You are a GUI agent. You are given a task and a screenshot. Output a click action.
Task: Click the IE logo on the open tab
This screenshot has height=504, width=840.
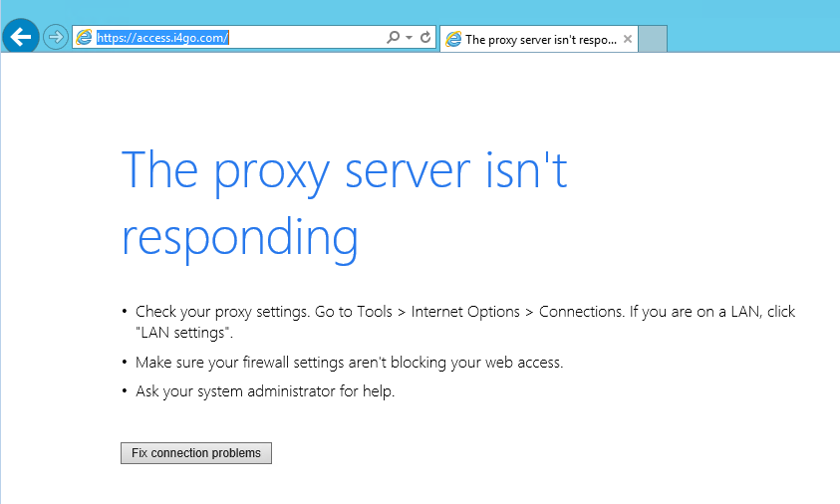pyautogui.click(x=453, y=39)
